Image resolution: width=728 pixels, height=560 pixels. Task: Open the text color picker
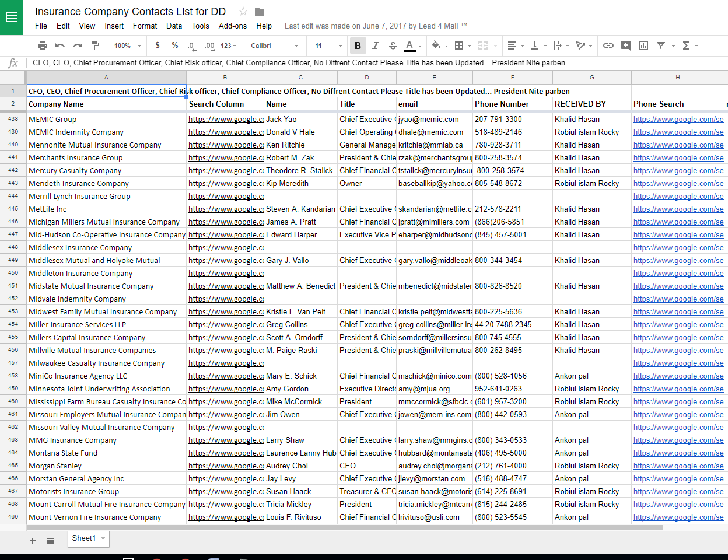click(x=410, y=45)
